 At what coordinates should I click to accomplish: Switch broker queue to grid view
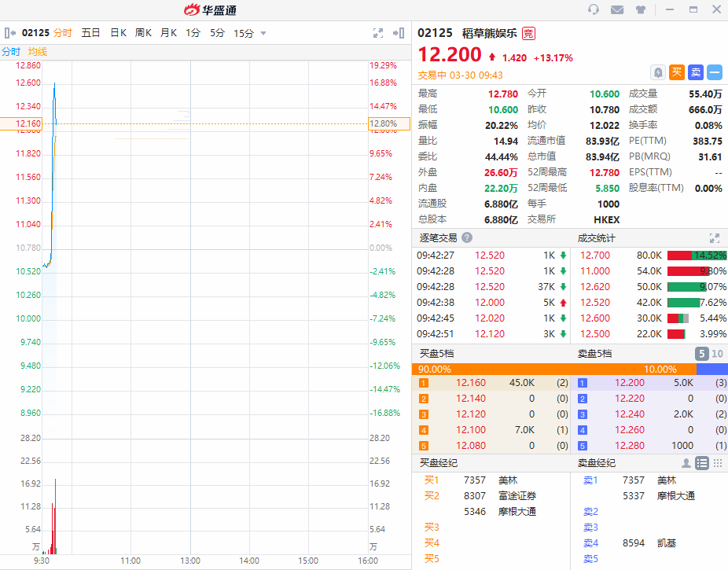[x=717, y=463]
